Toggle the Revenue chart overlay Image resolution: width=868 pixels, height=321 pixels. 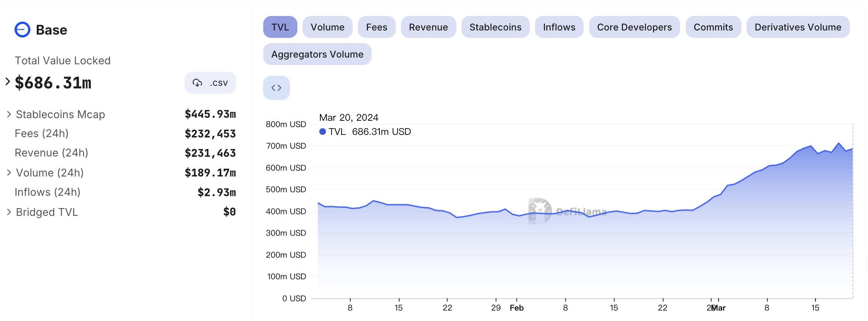(428, 27)
